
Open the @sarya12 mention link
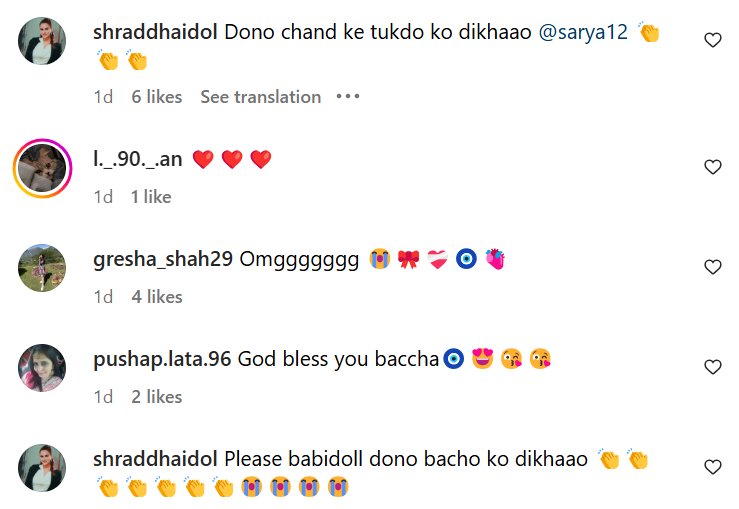tap(583, 32)
